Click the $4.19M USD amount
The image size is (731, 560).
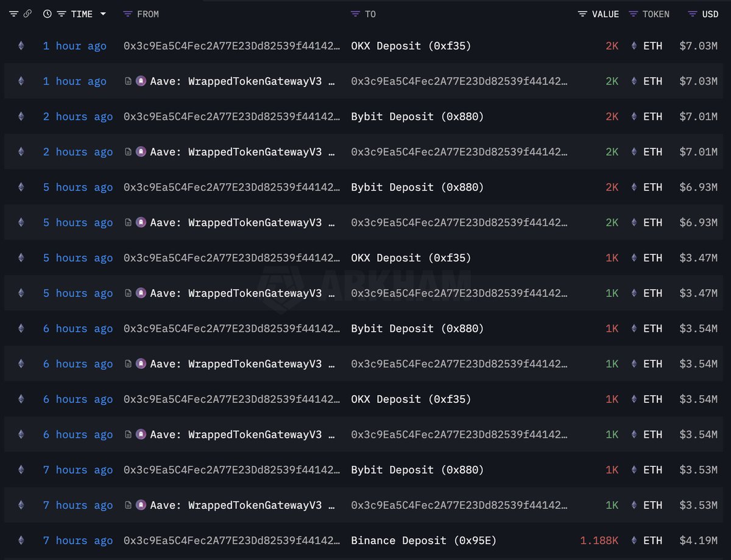(x=698, y=540)
